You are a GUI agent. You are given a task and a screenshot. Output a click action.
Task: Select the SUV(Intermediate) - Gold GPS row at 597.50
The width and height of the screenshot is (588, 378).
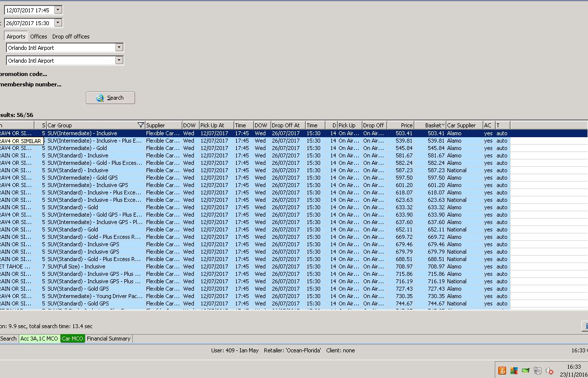point(255,178)
